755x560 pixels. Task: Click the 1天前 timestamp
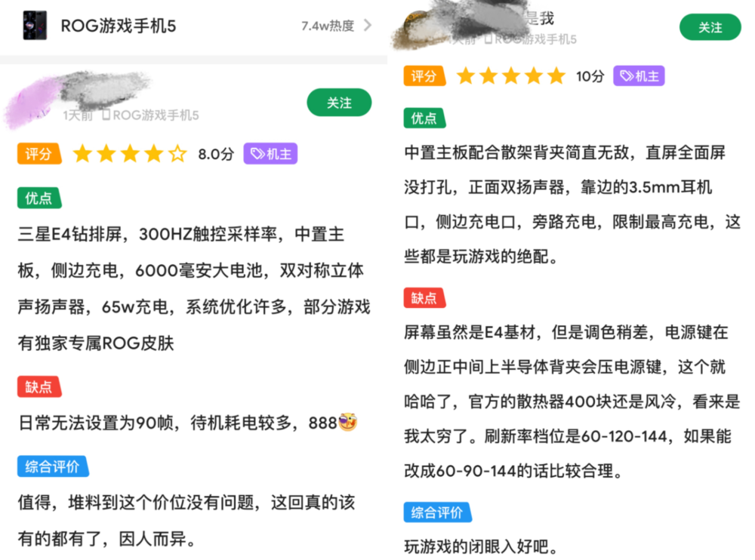(x=78, y=115)
